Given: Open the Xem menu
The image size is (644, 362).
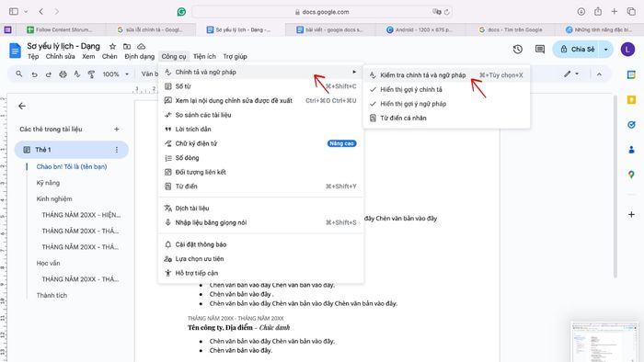Looking at the screenshot, I should 88,57.
